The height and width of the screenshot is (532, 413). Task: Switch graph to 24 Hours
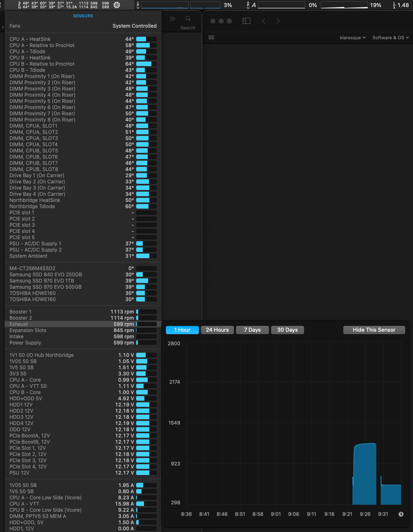(x=217, y=330)
